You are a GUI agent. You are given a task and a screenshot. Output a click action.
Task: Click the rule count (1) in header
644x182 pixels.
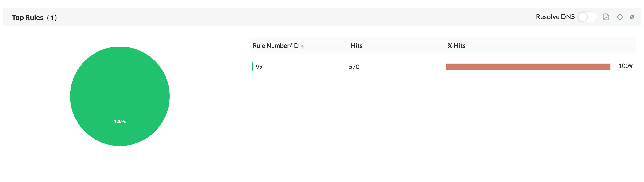[x=52, y=18]
